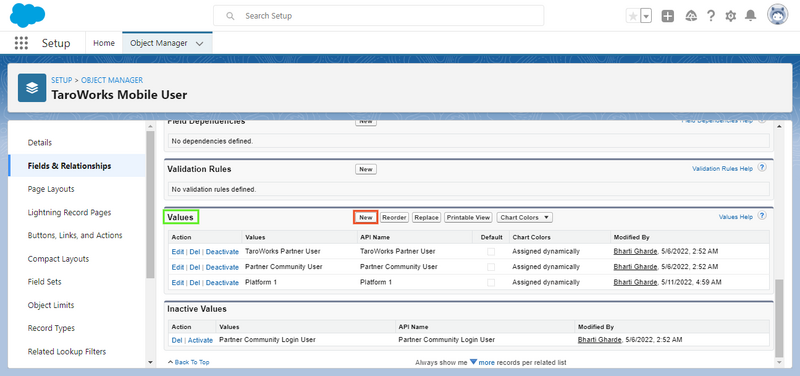This screenshot has height=376, width=800.
Task: Expand the Object Manager tab chevron
Action: click(199, 44)
